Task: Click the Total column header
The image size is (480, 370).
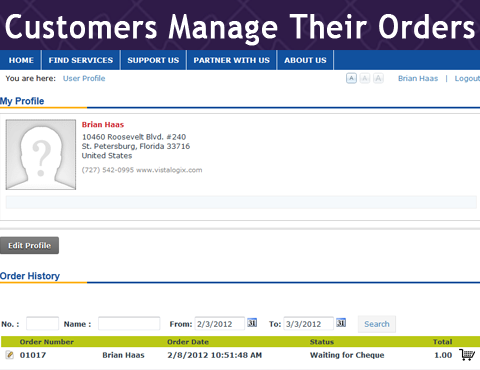Action: pyautogui.click(x=442, y=342)
